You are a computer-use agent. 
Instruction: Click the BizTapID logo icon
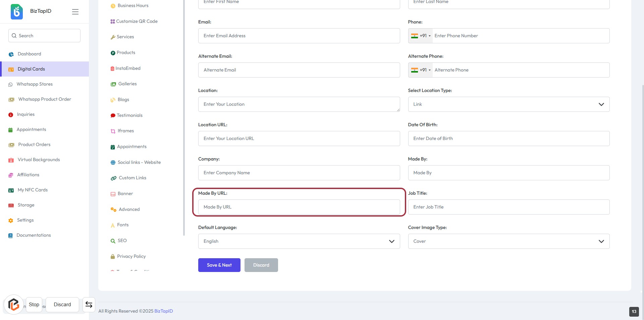(17, 11)
